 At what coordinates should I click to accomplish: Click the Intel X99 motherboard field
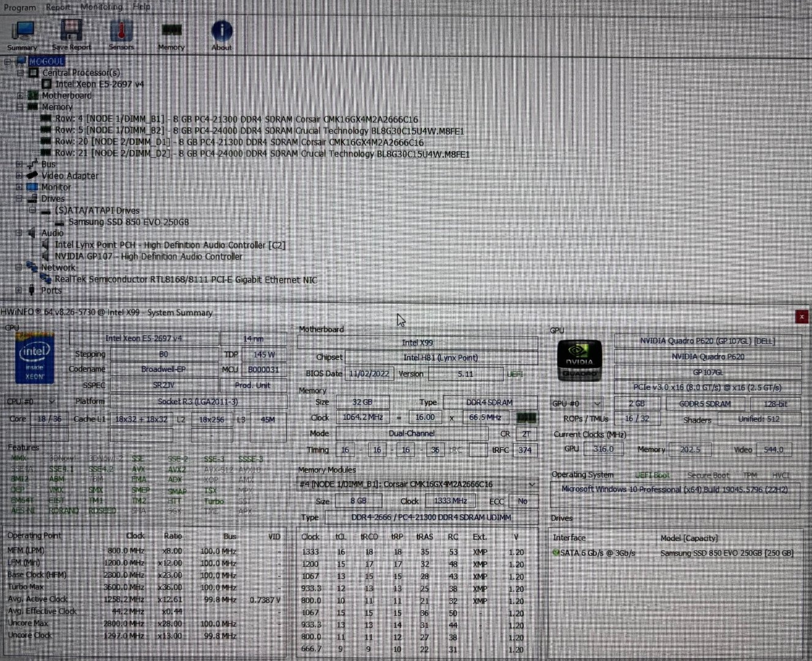click(x=418, y=343)
